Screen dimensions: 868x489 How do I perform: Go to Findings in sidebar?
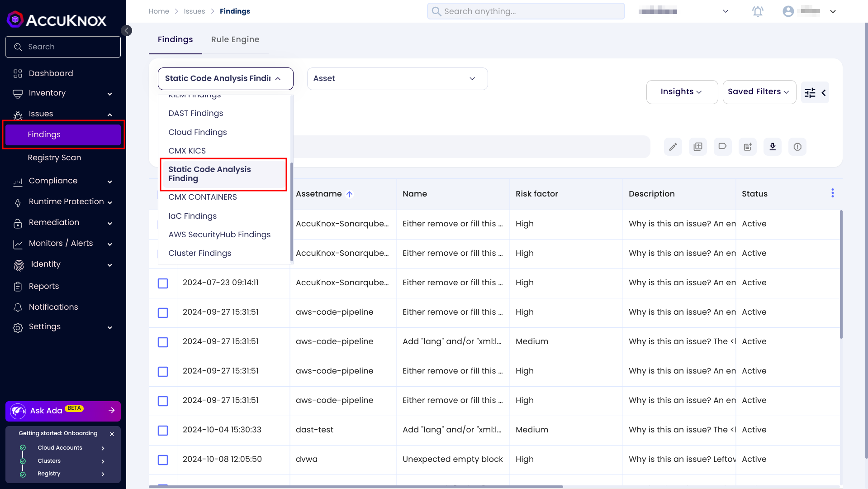click(63, 135)
